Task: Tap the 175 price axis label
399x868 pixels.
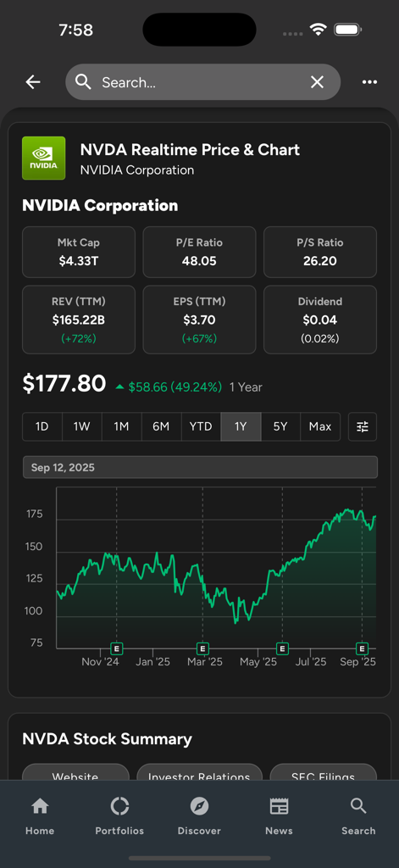Action: click(x=35, y=515)
